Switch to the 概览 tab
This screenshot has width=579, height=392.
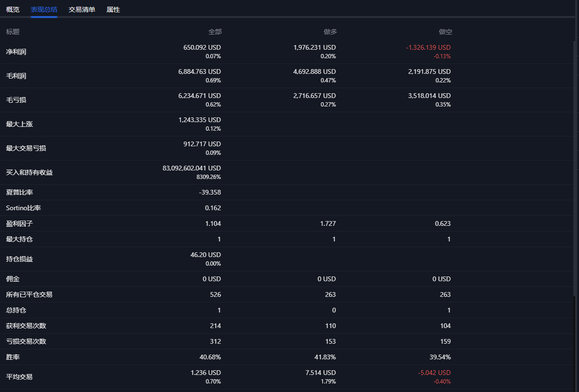(13, 9)
